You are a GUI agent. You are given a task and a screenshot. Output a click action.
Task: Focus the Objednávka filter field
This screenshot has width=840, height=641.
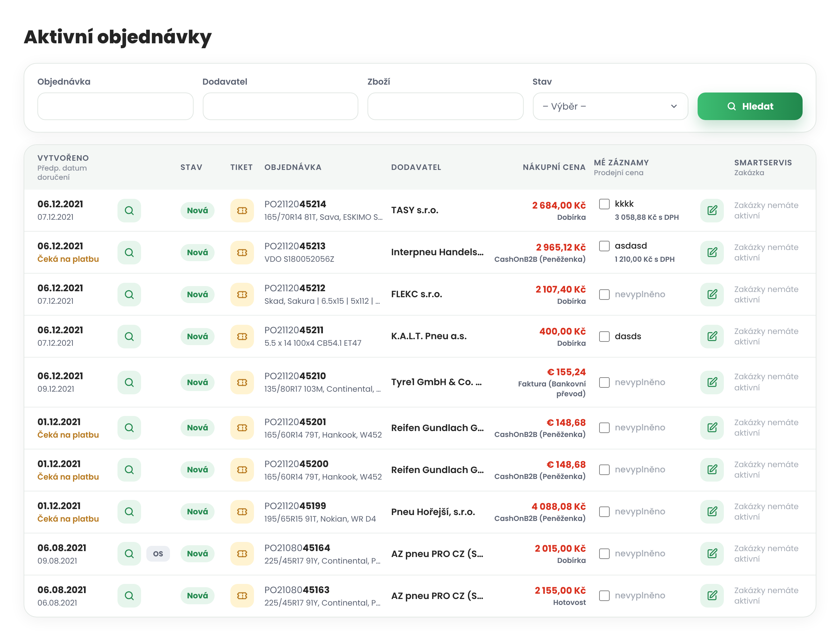[115, 106]
